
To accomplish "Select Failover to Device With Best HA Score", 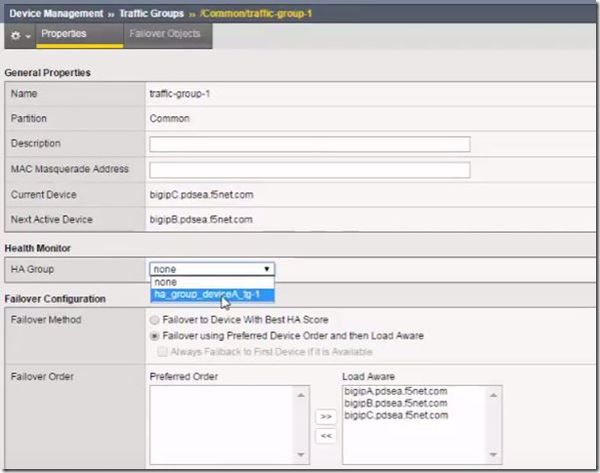I will 154,320.
